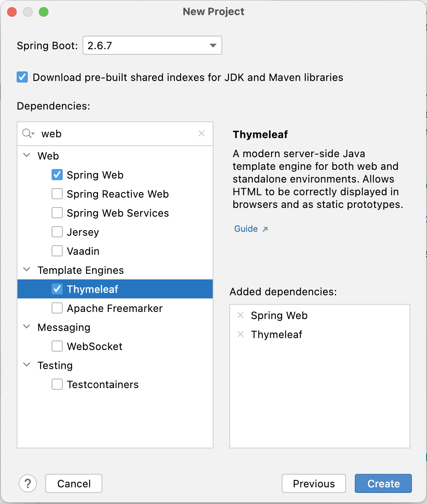Go back with the Previous button

pyautogui.click(x=314, y=483)
